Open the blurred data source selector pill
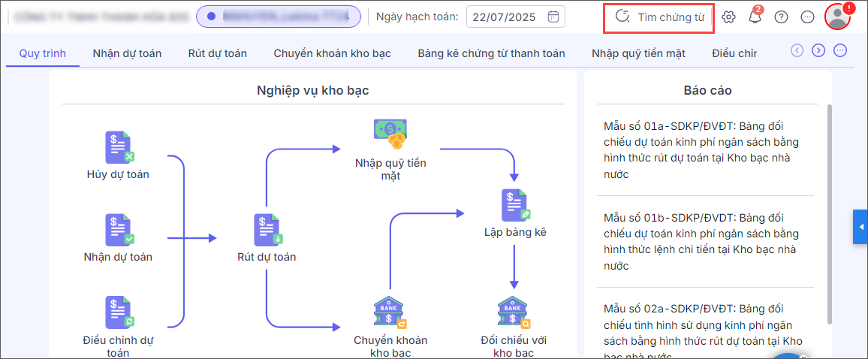This screenshot has width=868, height=359. 279,17
